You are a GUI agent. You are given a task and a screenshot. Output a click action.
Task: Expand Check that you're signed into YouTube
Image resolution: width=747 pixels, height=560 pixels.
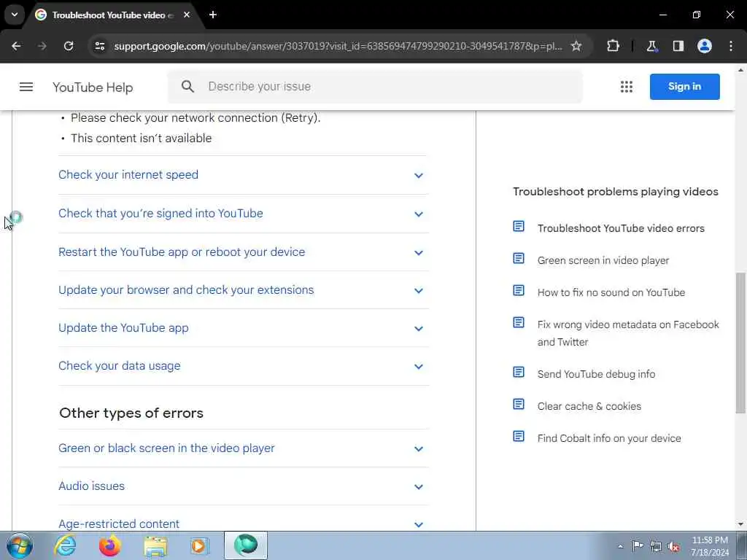click(244, 214)
